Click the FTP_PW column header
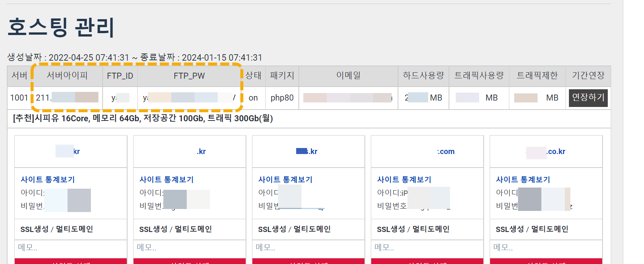 [x=189, y=76]
